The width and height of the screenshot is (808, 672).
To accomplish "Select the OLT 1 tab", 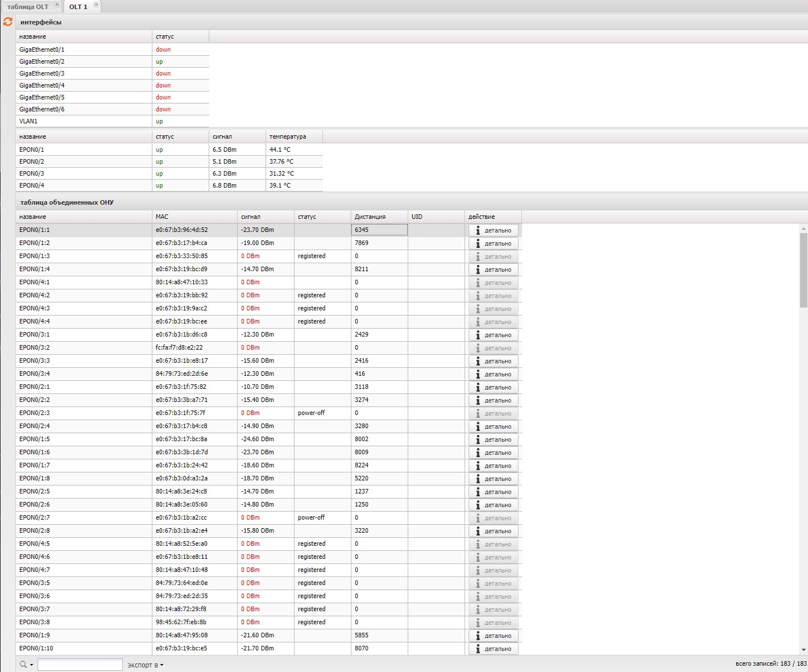I will tap(78, 7).
